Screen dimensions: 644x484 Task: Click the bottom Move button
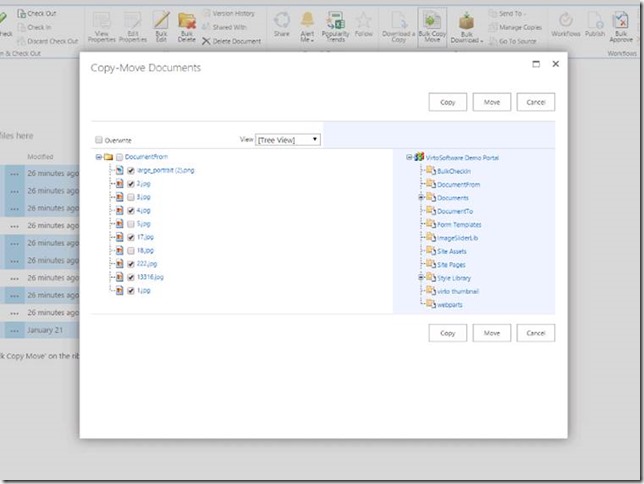(x=492, y=332)
